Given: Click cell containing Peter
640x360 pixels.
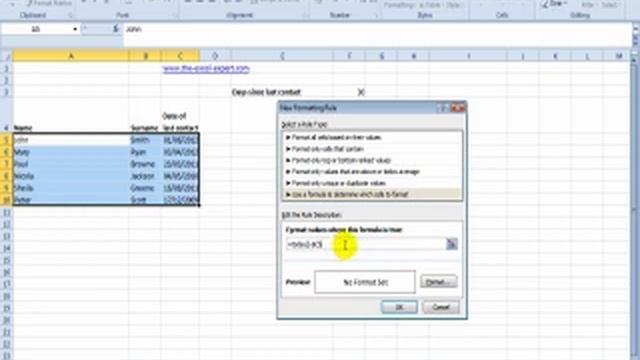Looking at the screenshot, I should coord(71,200).
